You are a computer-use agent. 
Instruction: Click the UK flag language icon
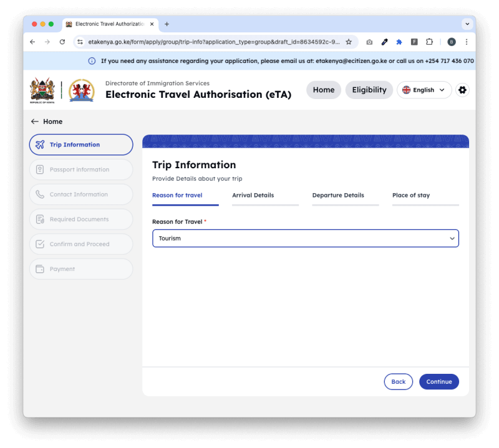[407, 90]
